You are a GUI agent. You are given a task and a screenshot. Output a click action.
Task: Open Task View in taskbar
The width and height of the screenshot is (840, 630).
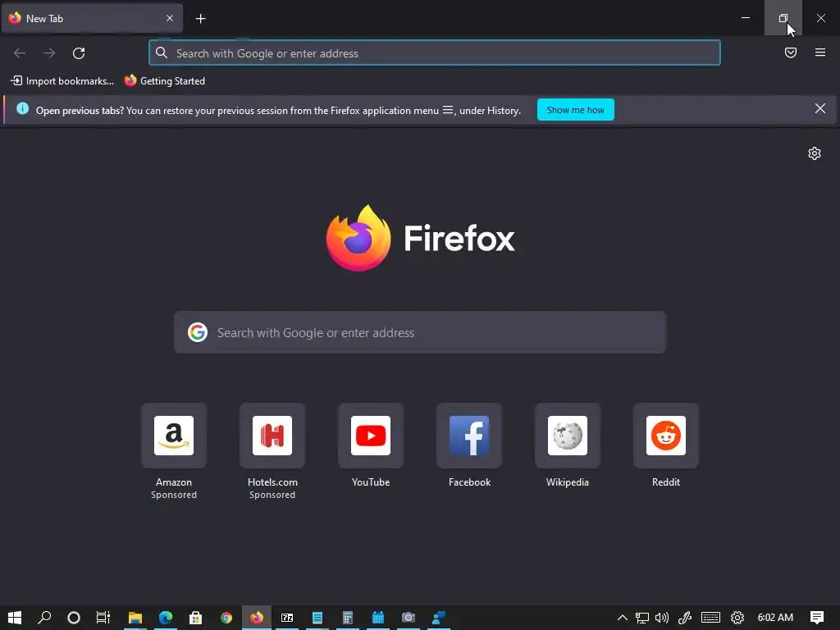[x=103, y=618]
